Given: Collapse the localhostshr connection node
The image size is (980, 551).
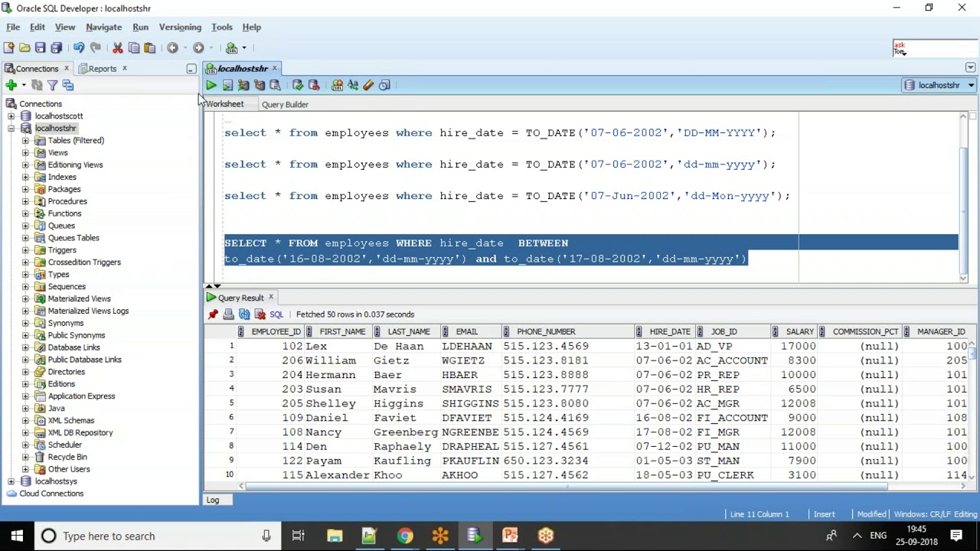Looking at the screenshot, I should click(x=11, y=129).
